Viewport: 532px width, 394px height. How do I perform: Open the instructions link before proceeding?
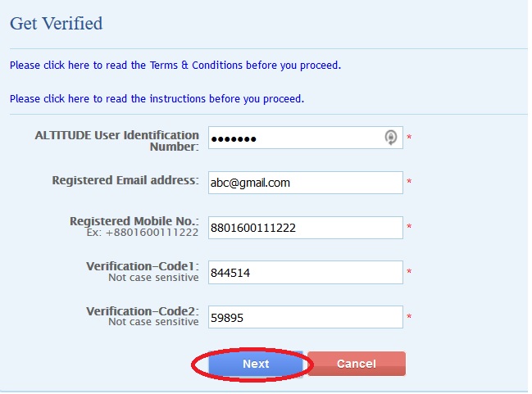click(x=157, y=98)
